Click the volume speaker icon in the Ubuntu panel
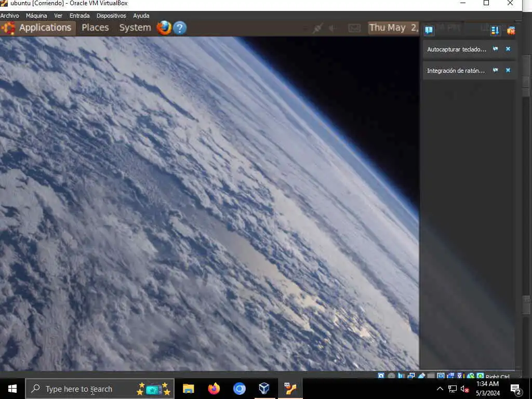The height and width of the screenshot is (399, 532). point(332,28)
